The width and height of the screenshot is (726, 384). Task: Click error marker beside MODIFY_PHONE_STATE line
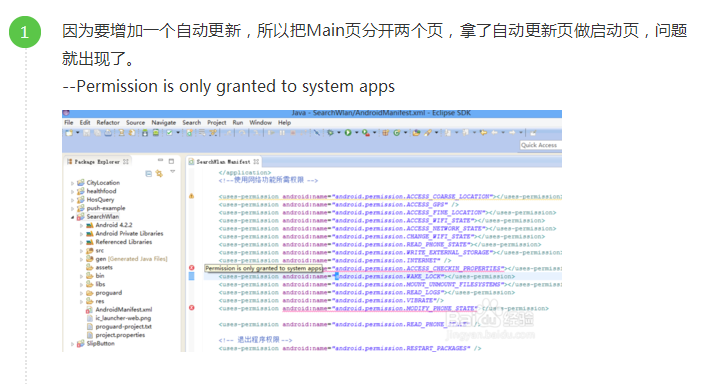click(x=192, y=308)
